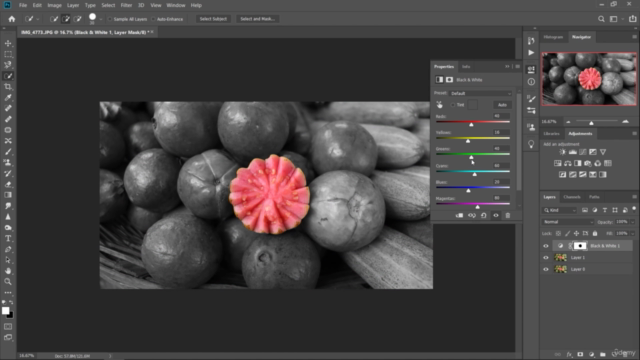Add a Color Balance adjustment

point(568,163)
